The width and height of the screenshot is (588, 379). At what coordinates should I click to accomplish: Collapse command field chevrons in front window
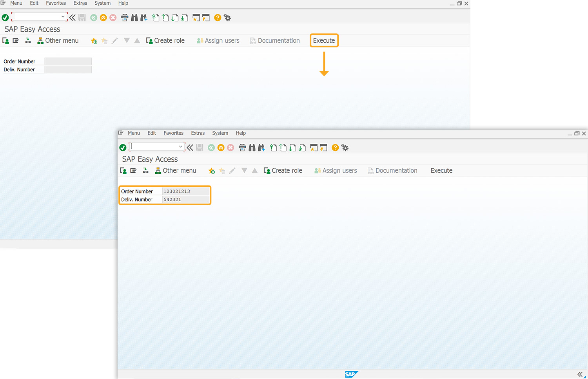190,148
